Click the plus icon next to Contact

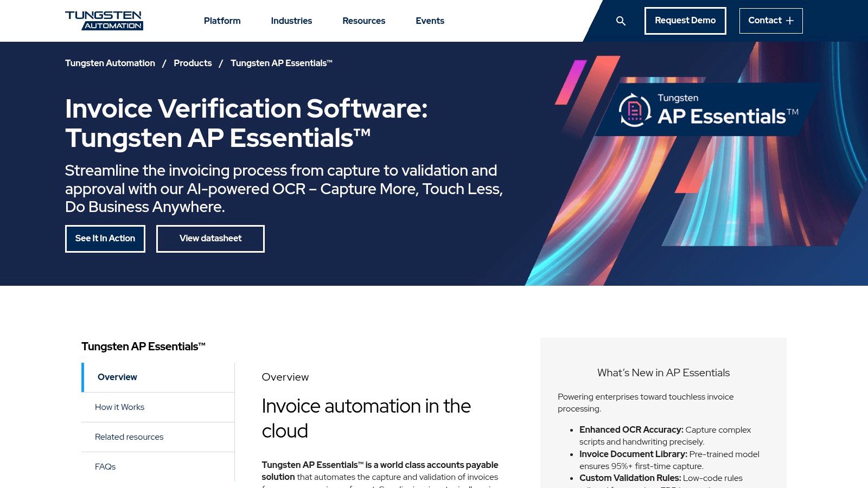(791, 20)
